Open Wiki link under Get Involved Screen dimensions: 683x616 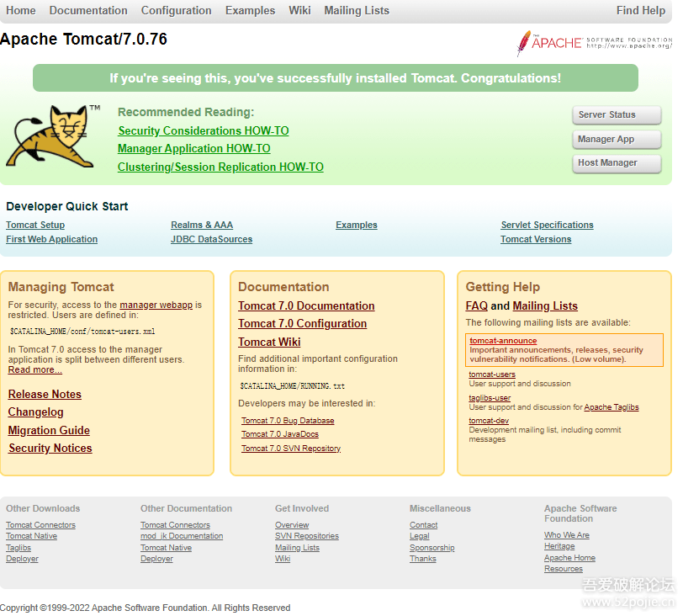pyautogui.click(x=283, y=559)
